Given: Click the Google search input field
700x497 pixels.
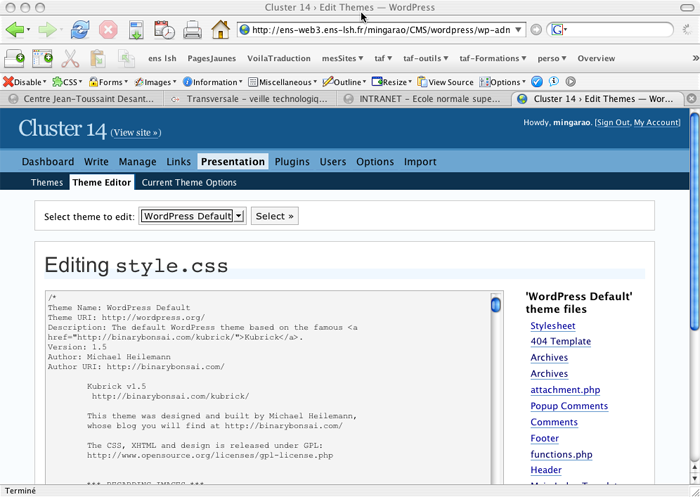Looking at the screenshot, I should pyautogui.click(x=620, y=30).
